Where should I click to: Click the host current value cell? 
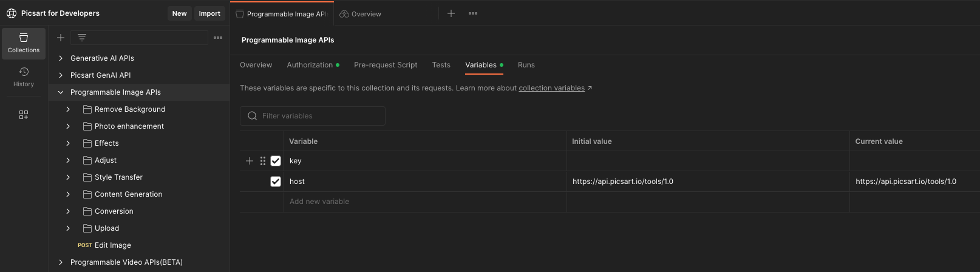tap(914, 182)
